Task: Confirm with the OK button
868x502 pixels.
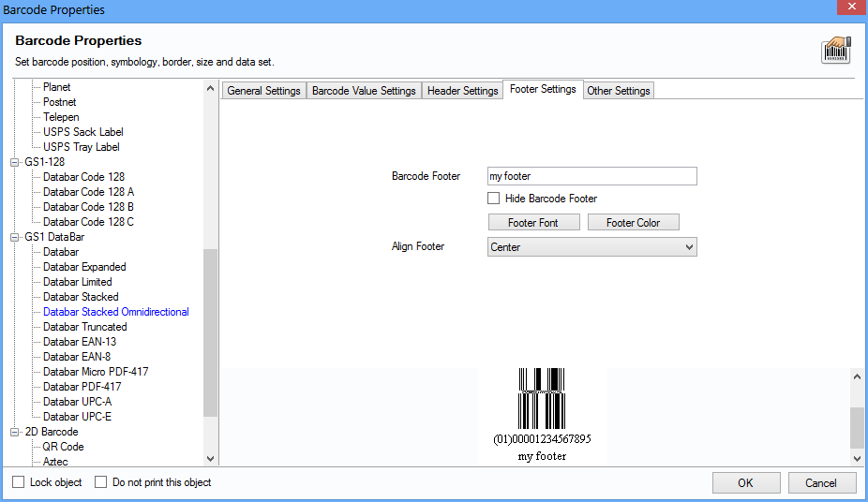Action: [x=745, y=482]
